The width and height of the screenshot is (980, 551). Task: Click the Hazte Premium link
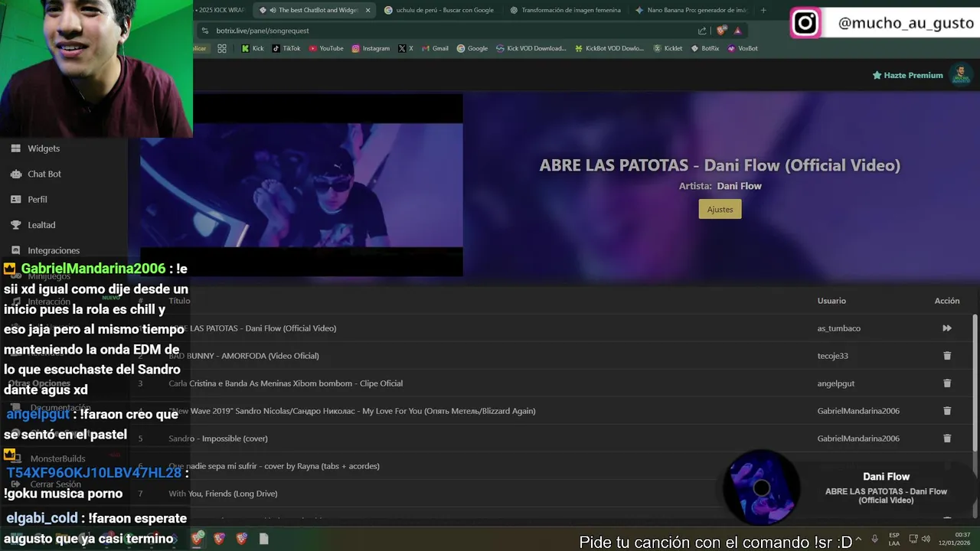coord(908,75)
